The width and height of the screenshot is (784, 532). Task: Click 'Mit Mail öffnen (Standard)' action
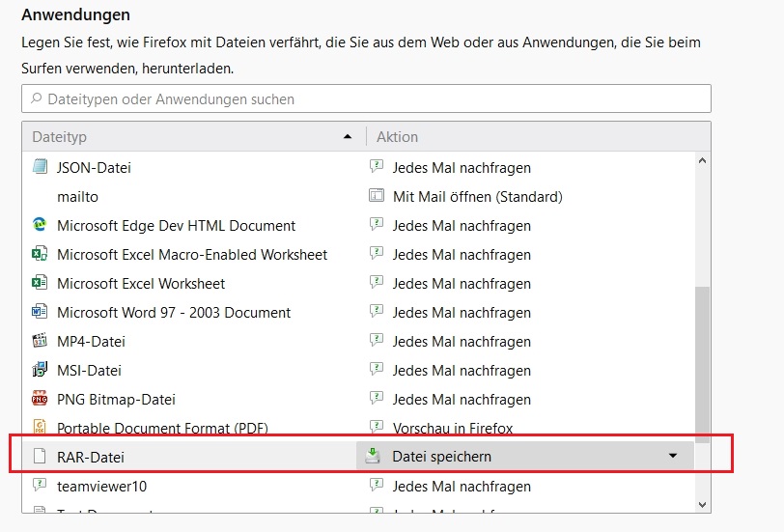pos(477,196)
